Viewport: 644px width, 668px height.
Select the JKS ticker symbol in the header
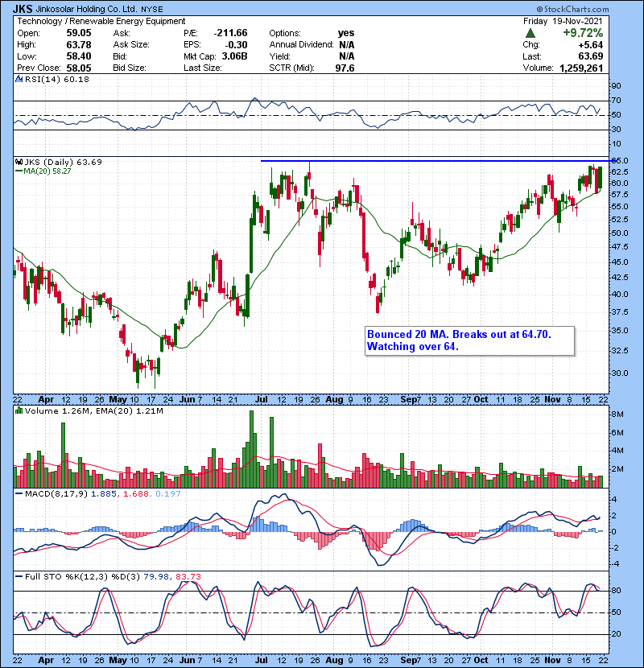click(23, 9)
